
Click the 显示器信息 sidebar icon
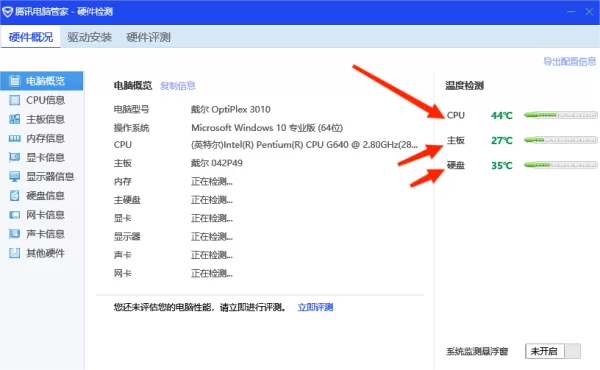pos(15,176)
